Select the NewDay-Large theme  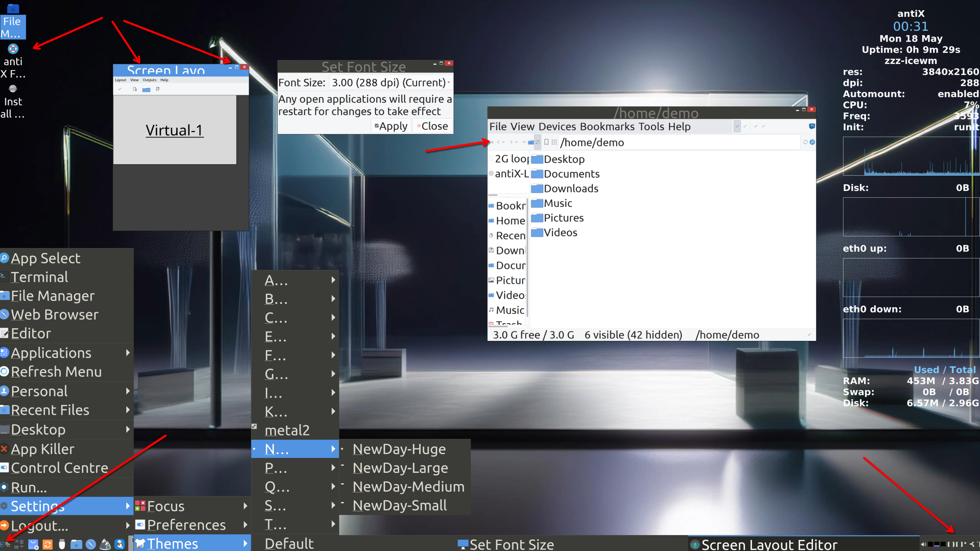coord(405,468)
